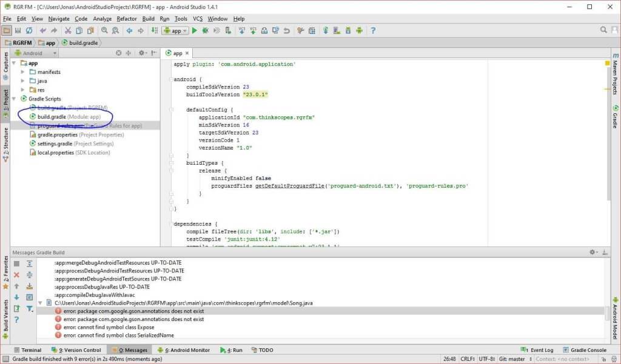Select build.gradle (Module: app) file
This screenshot has width=621, height=364.
point(65,117)
